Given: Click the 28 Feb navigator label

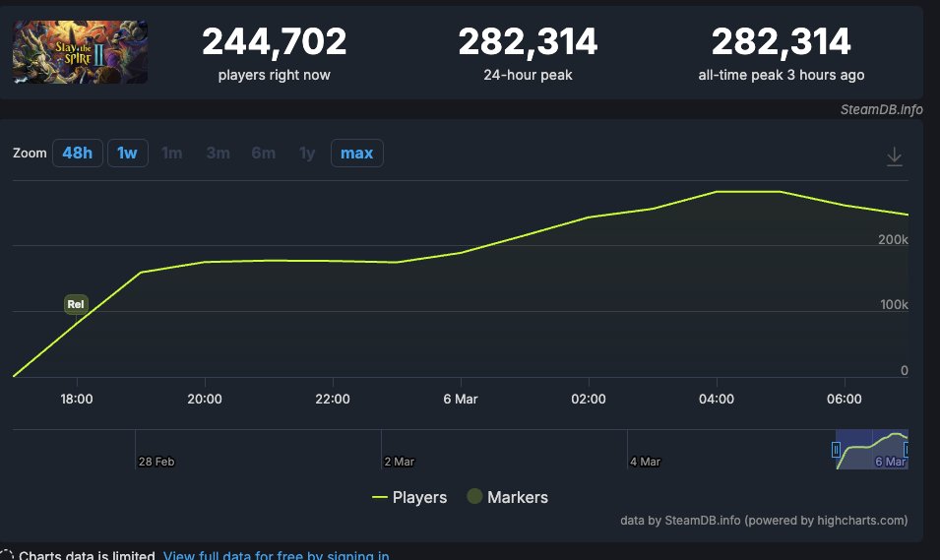Looking at the screenshot, I should point(157,462).
